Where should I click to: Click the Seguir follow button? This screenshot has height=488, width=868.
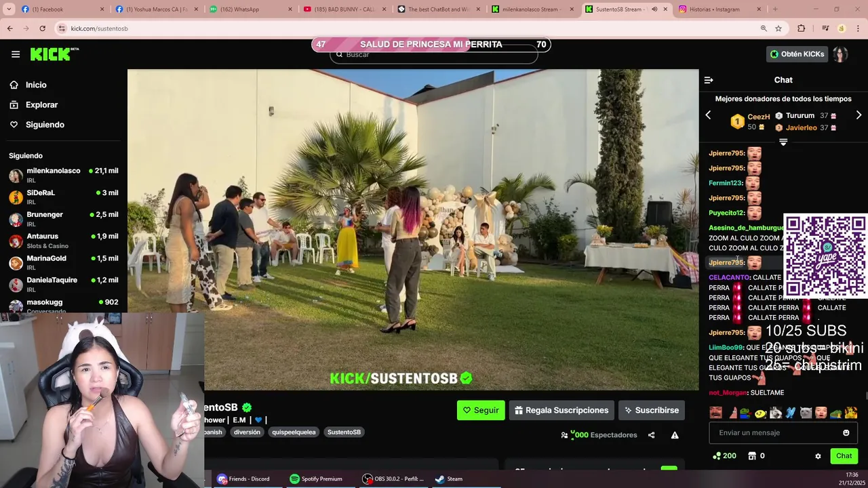(x=481, y=410)
